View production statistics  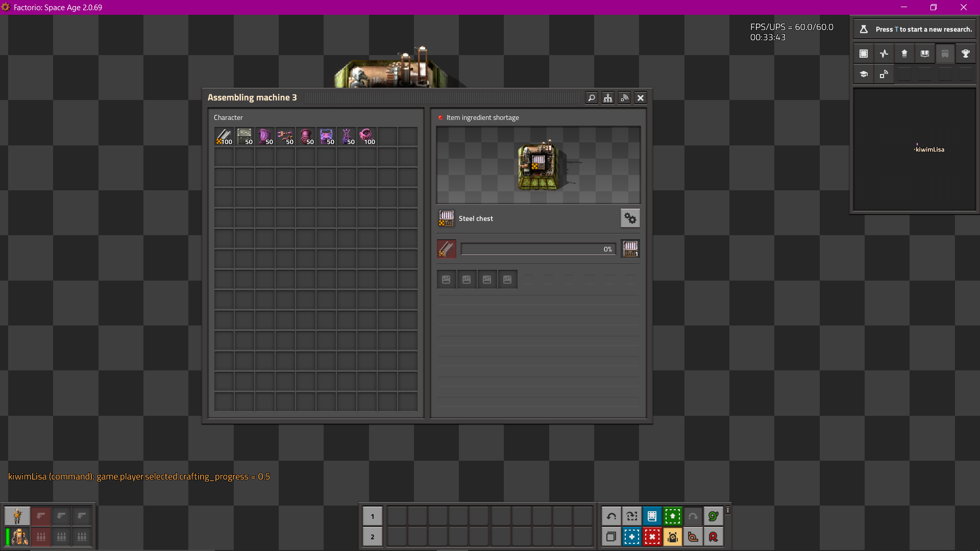tap(884, 54)
